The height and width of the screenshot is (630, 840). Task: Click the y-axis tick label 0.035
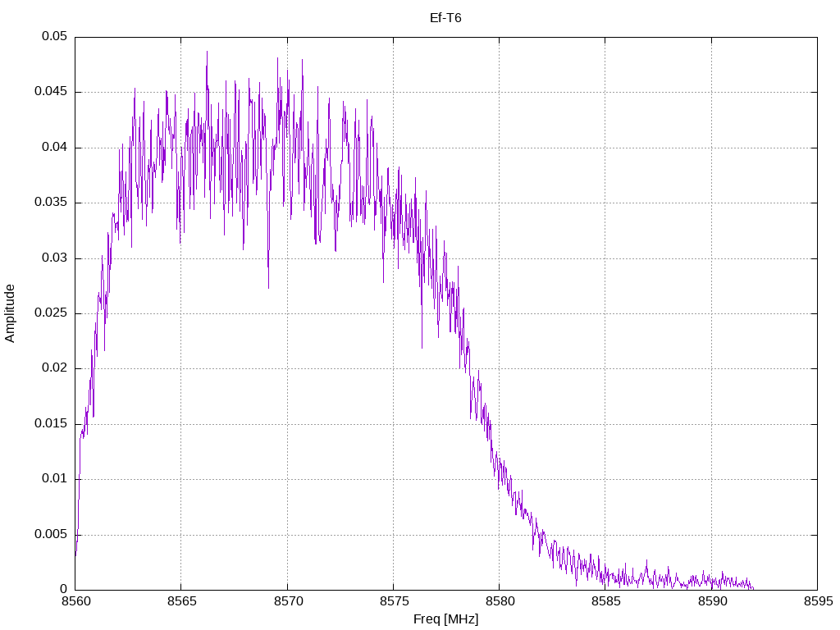click(51, 203)
